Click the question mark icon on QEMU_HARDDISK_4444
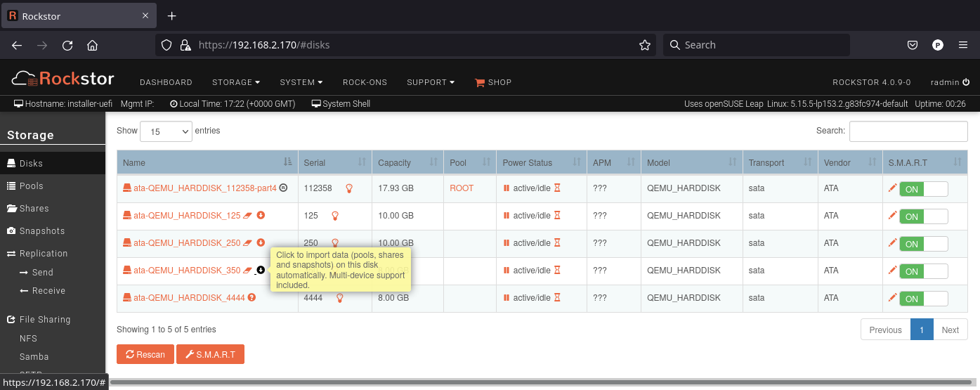The width and height of the screenshot is (980, 390). [251, 297]
